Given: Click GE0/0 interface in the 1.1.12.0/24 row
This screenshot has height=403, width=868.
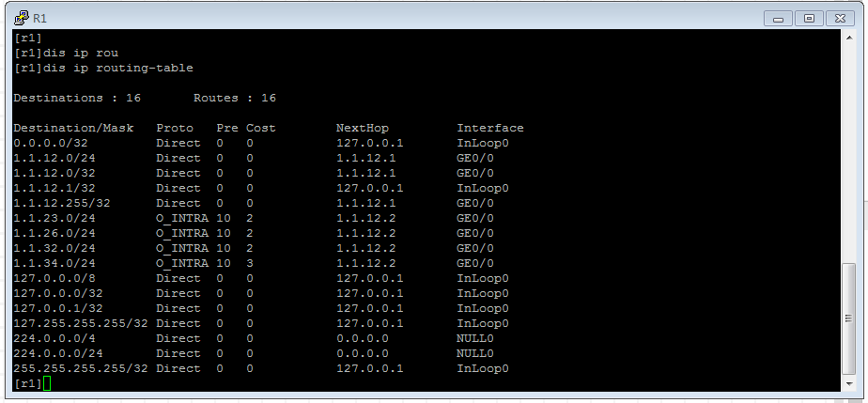Looking at the screenshot, I should 475,158.
